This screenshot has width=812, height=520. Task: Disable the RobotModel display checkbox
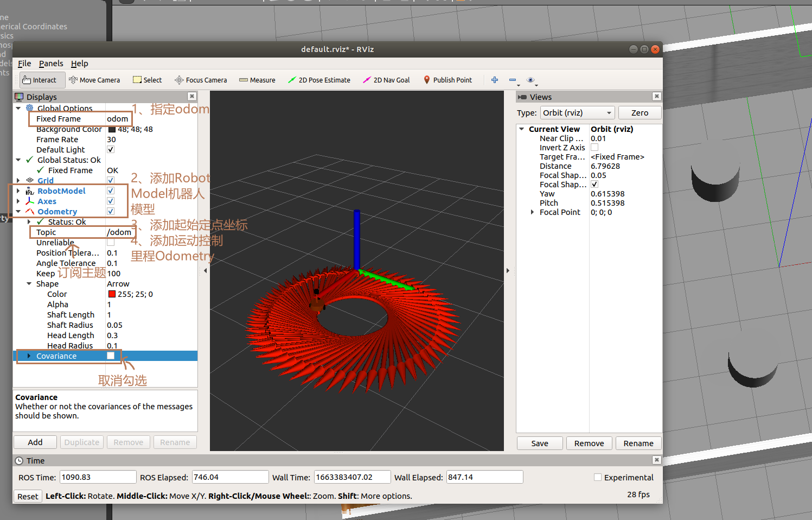click(111, 191)
